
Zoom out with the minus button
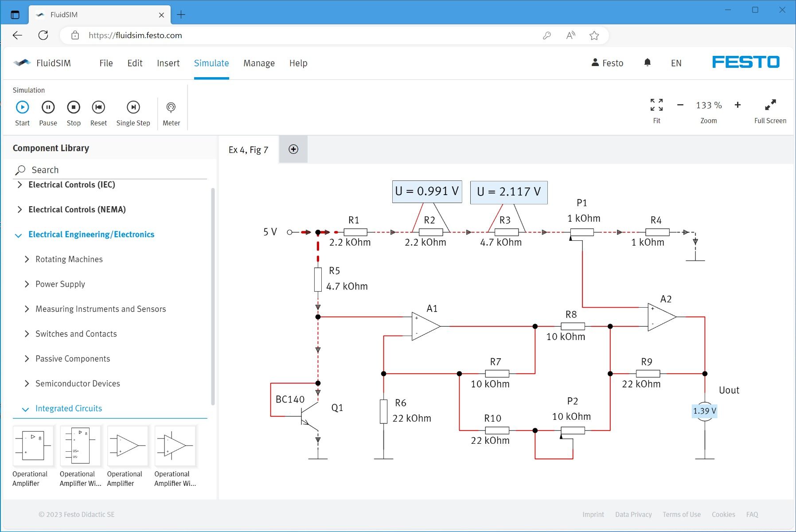click(x=680, y=105)
